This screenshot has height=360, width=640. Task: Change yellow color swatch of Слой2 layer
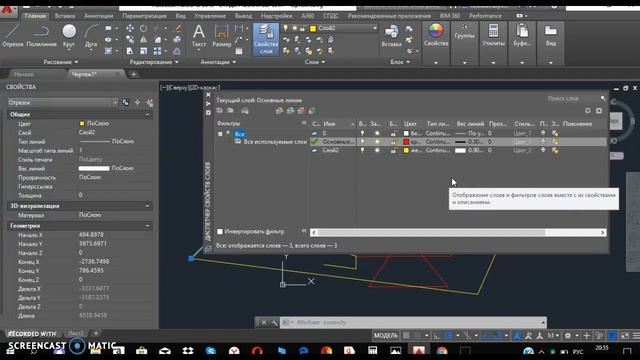(406, 150)
